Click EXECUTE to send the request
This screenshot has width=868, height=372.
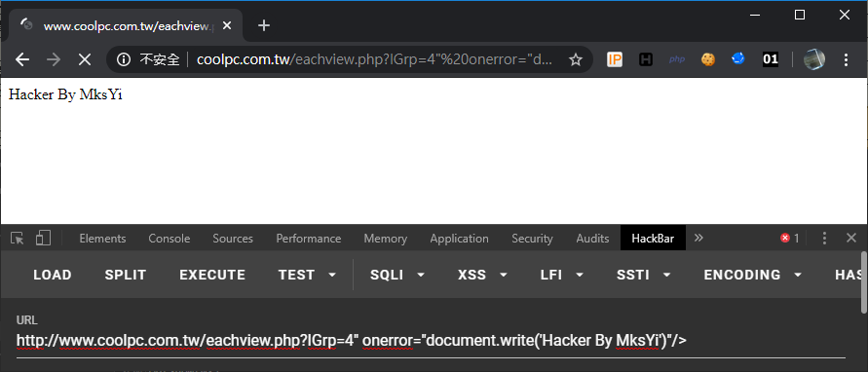tap(212, 276)
